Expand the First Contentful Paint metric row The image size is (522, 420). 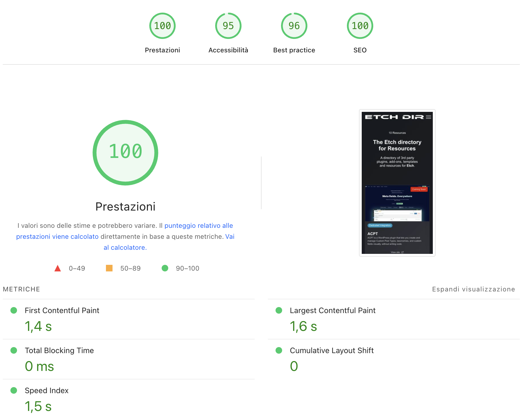[62, 310]
